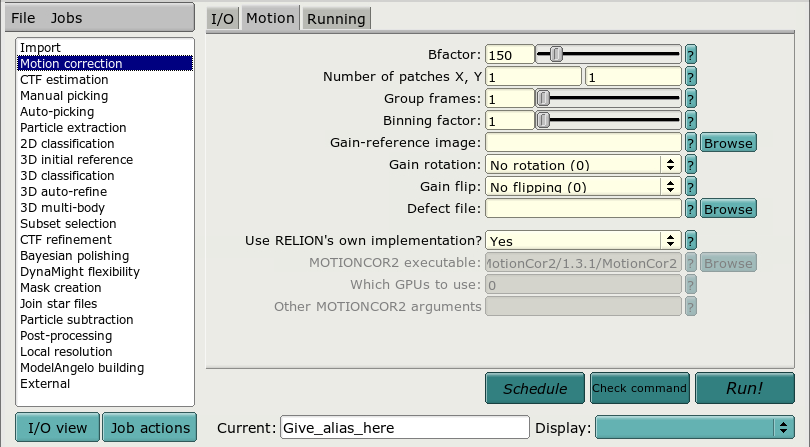810x447 pixels.
Task: Select Bayesian polishing job type
Action: [105, 256]
